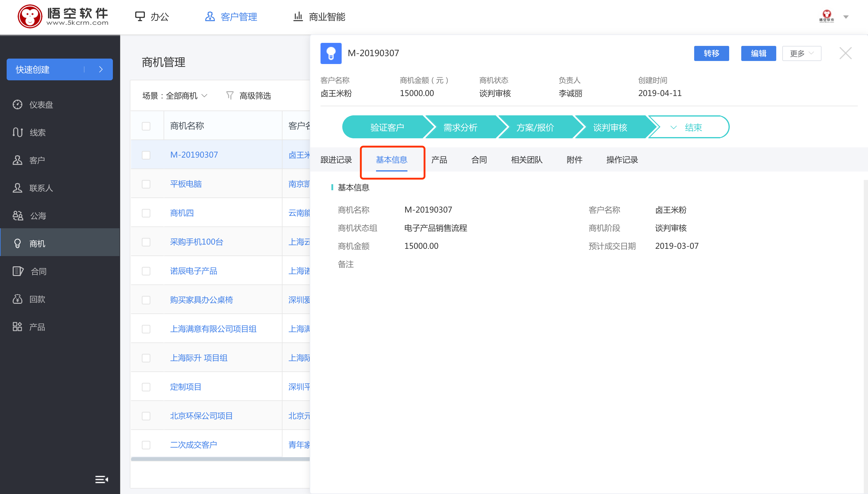Switch to the 相关团队 tab
This screenshot has width=868, height=494.
pos(527,160)
